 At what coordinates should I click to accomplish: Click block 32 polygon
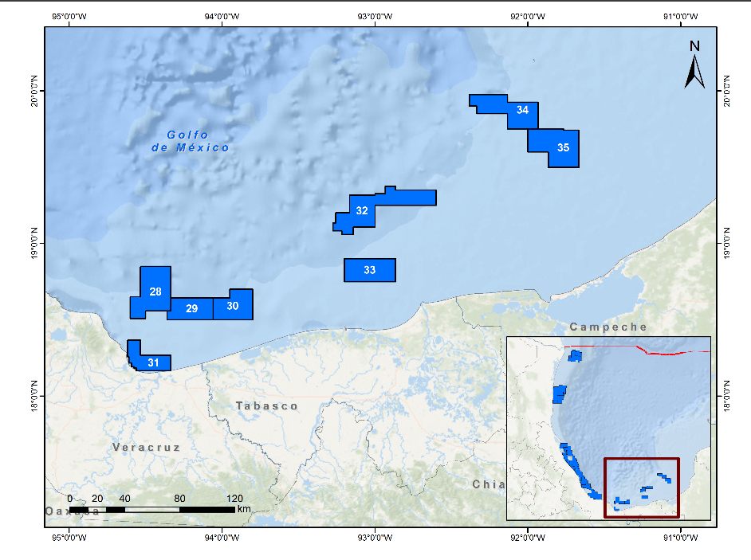pos(361,211)
